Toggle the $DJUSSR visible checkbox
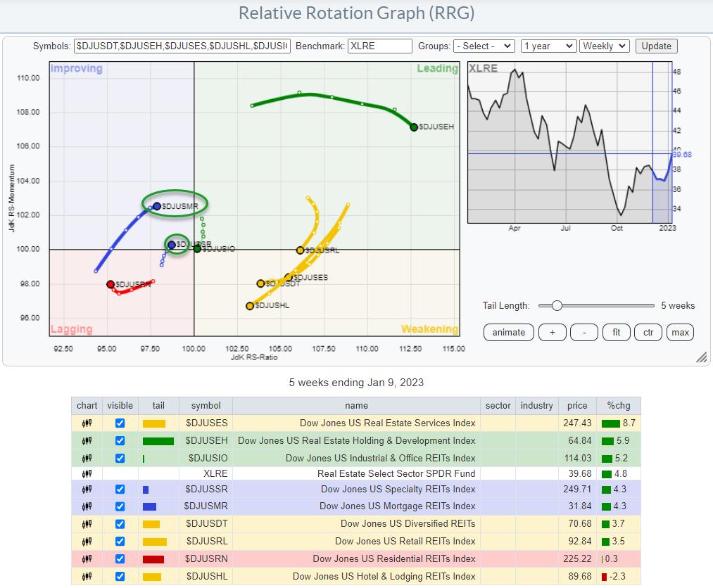The height and width of the screenshot is (588, 713). tap(120, 490)
